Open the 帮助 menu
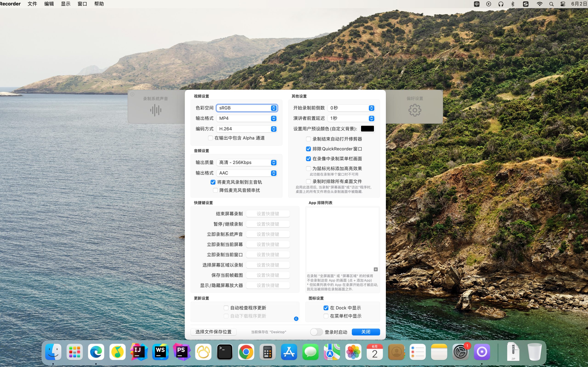This screenshot has width=588, height=367. coord(99,4)
